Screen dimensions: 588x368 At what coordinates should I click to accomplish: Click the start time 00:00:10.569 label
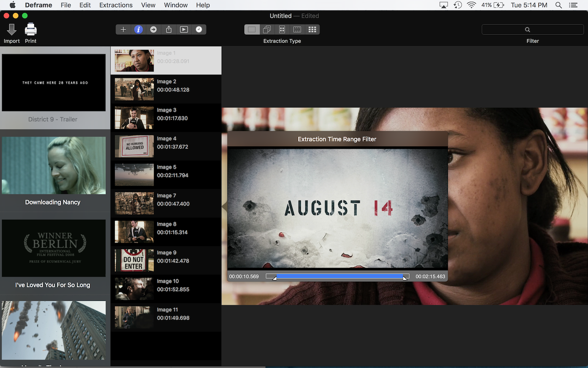tap(244, 276)
